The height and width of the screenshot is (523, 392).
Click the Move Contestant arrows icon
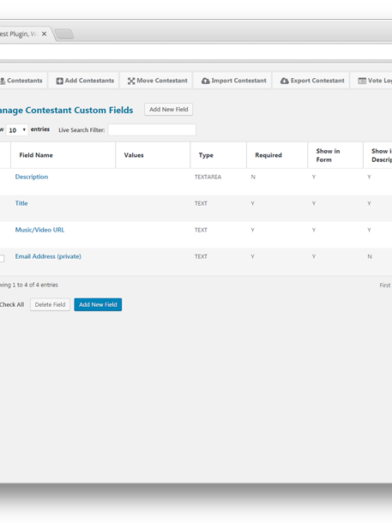click(x=131, y=81)
